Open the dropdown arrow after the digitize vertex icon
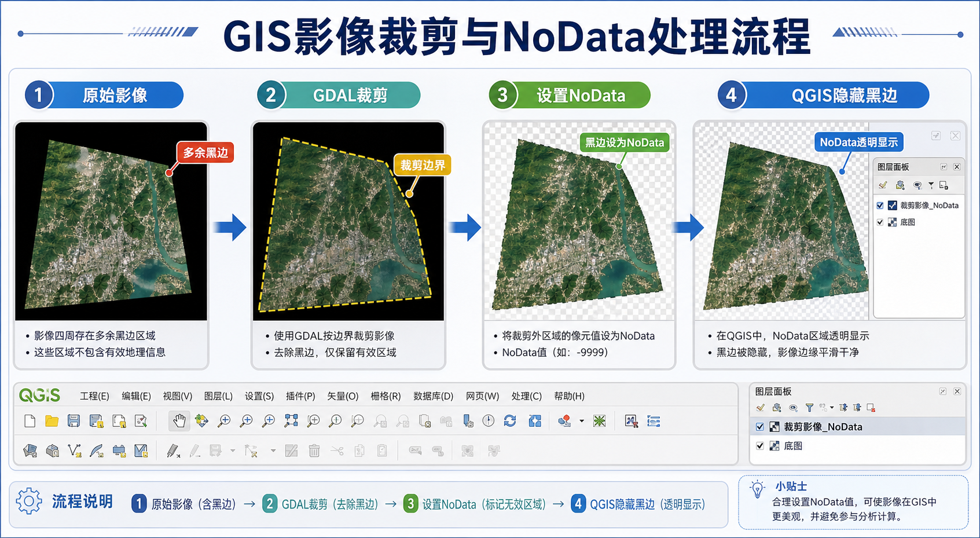 point(273,451)
